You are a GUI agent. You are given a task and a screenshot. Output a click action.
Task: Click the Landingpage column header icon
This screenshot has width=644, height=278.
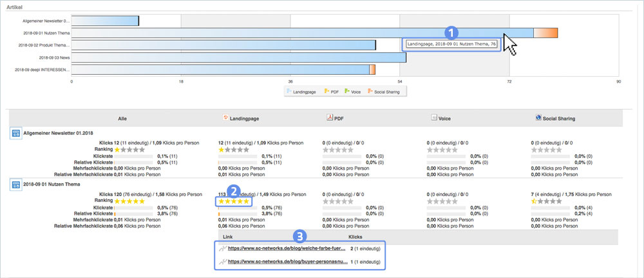(225, 119)
